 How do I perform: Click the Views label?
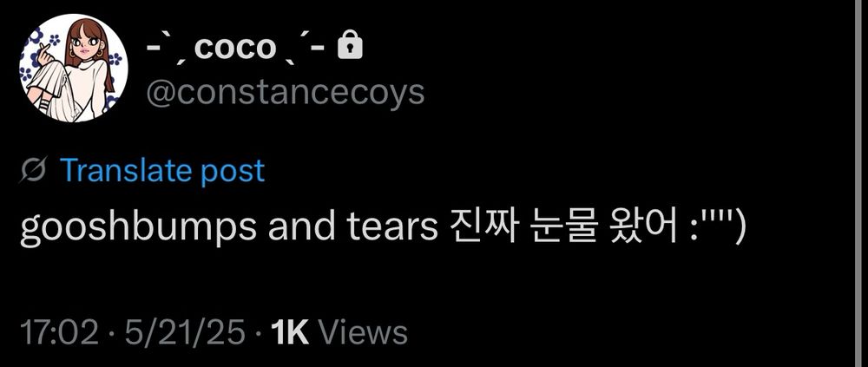pyautogui.click(x=365, y=332)
